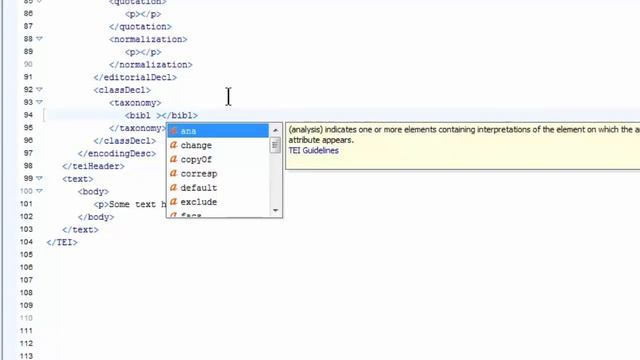The height and width of the screenshot is (360, 640).
Task: Click line number 105 in the gutter
Action: coord(26,255)
